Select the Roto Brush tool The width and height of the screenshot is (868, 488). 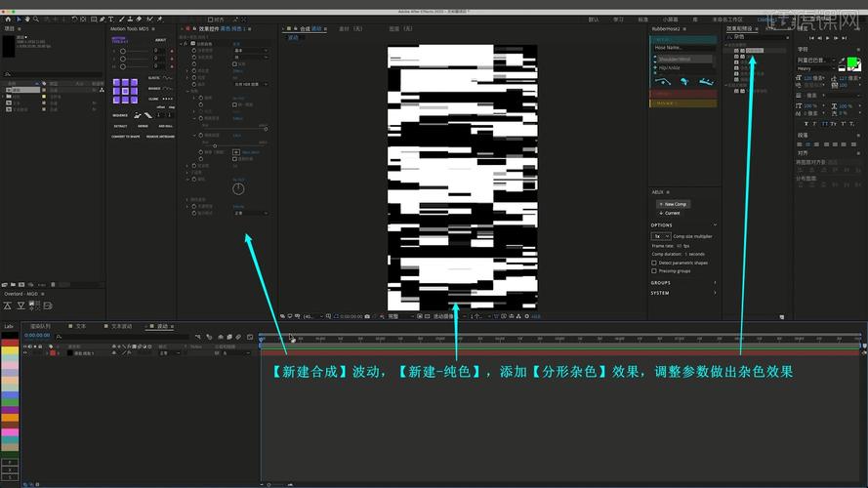click(x=149, y=20)
